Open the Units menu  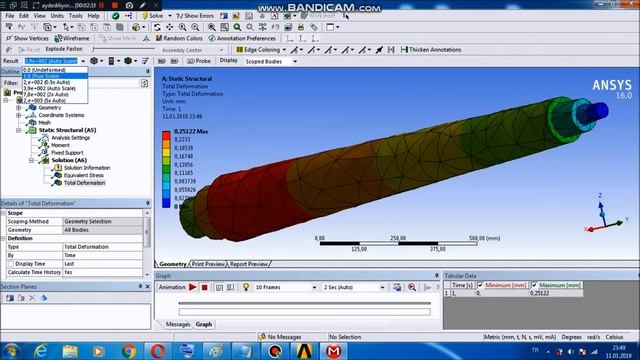[x=57, y=16]
